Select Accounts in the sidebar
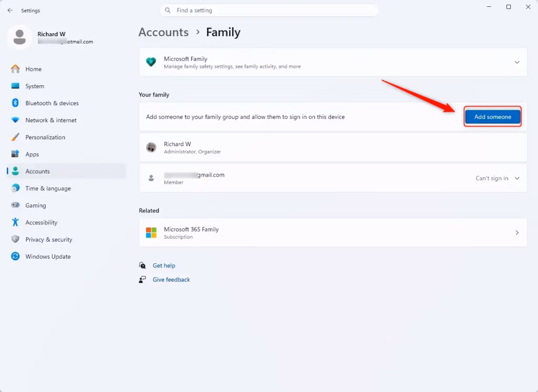The image size is (538, 392). [67, 171]
